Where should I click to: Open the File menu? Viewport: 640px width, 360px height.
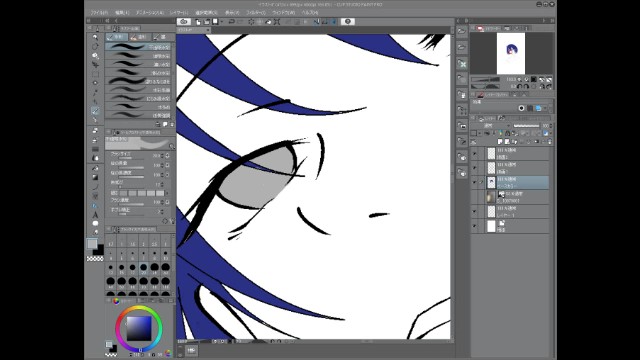[99, 13]
